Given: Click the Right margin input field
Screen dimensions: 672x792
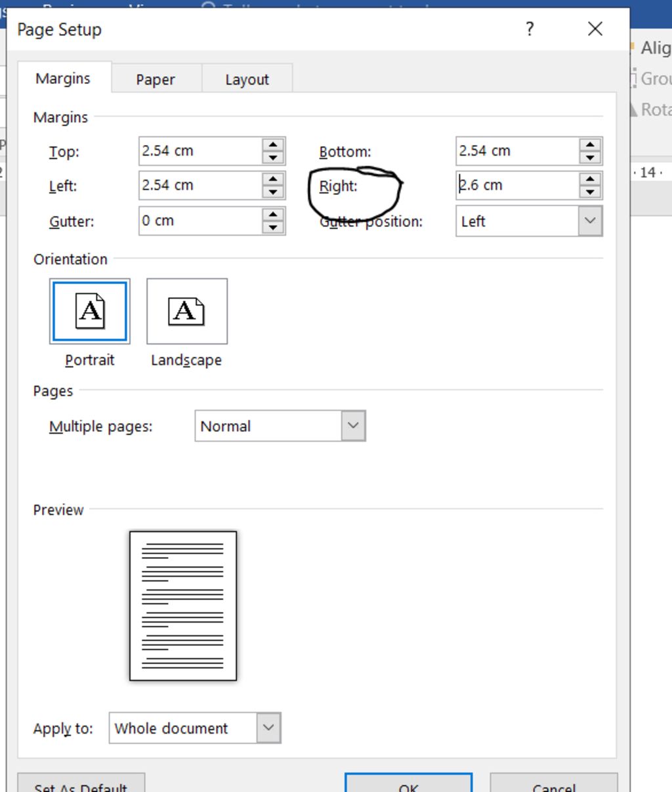Looking at the screenshot, I should point(518,185).
